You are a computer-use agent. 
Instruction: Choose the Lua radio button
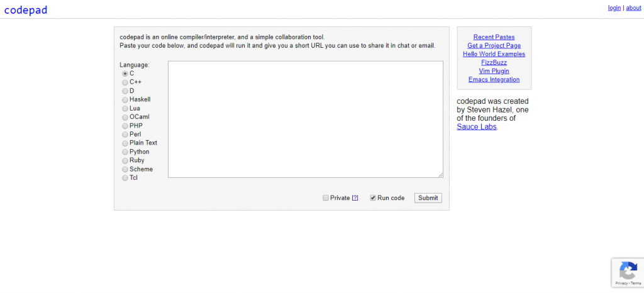point(125,109)
